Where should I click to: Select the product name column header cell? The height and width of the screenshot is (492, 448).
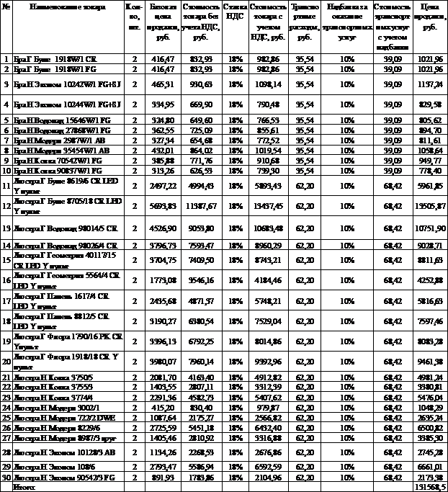[68, 27]
